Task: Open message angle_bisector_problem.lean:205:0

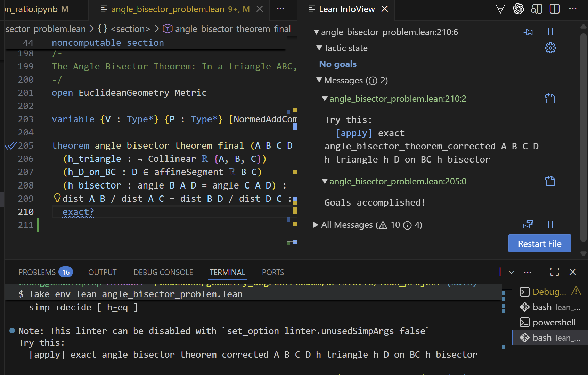Action: (398, 181)
